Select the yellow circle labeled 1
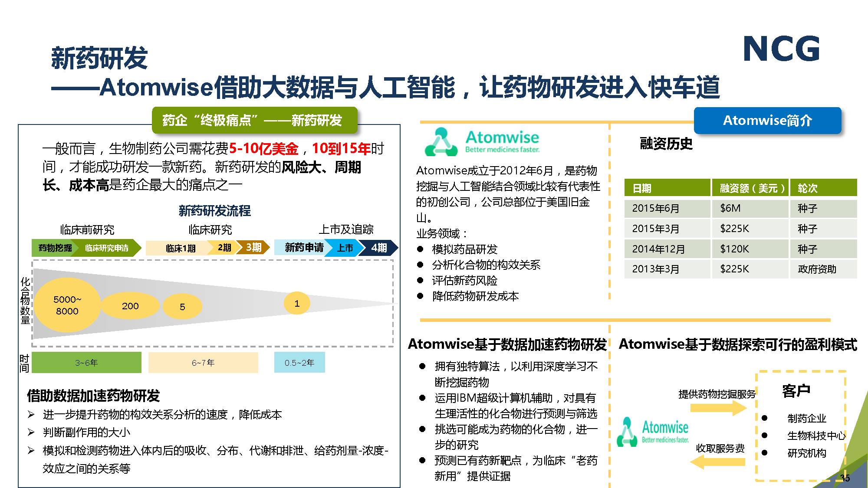This screenshot has width=868, height=488. [297, 303]
